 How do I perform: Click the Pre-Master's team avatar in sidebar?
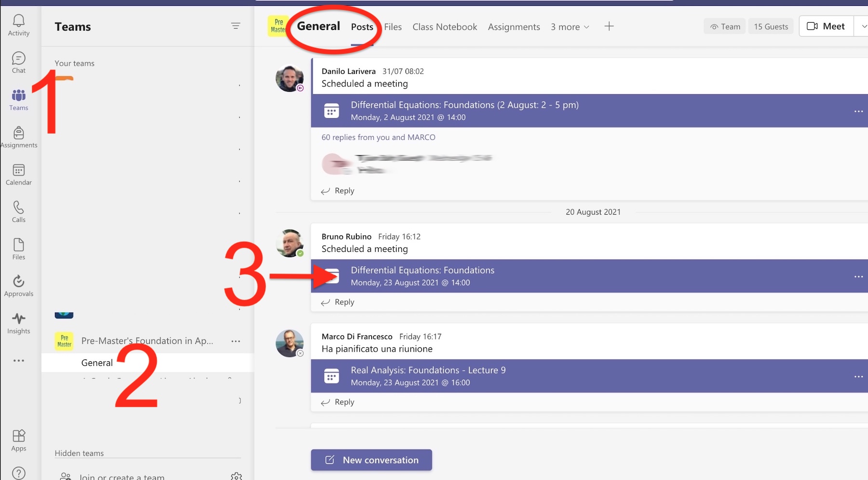coord(64,341)
